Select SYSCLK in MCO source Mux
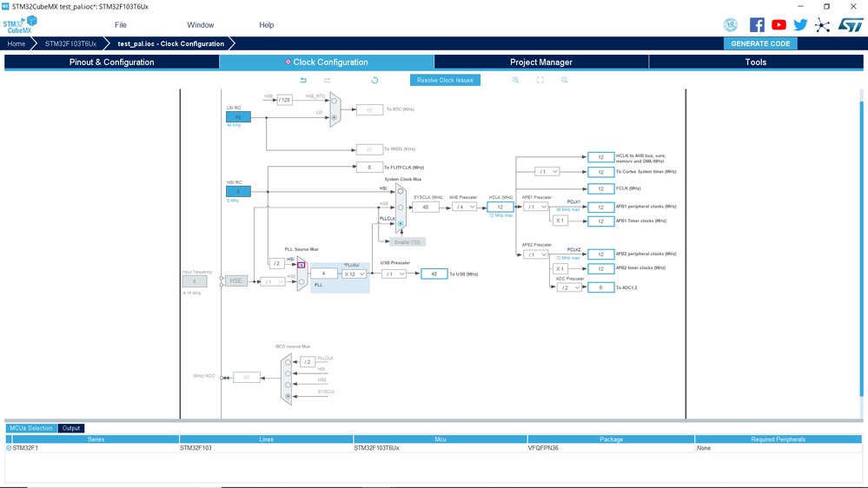This screenshot has width=868, height=488. pos(288,396)
